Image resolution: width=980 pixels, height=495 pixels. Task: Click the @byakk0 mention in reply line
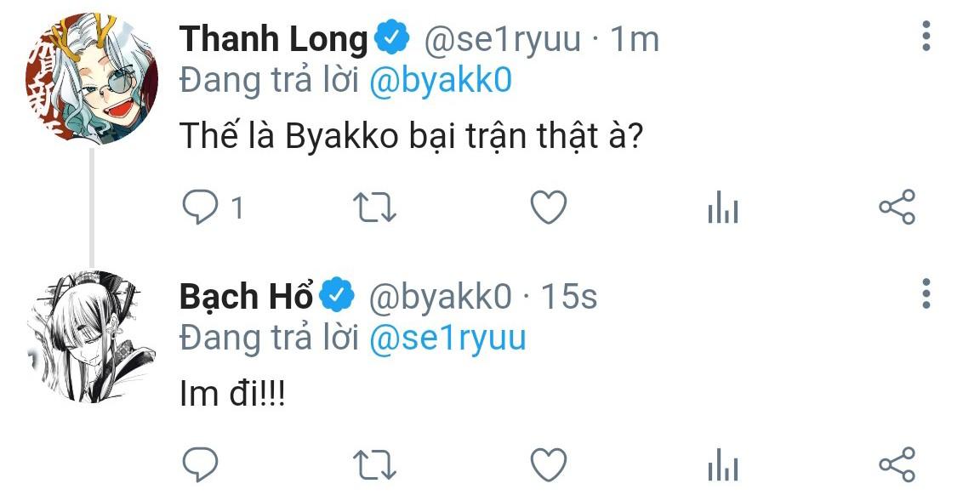(x=440, y=81)
